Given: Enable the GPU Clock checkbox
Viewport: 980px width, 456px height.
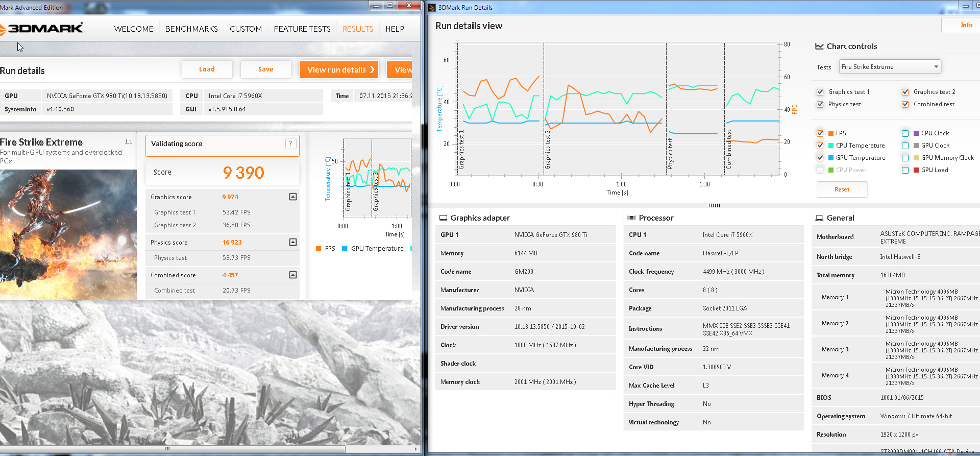Looking at the screenshot, I should coord(905,146).
